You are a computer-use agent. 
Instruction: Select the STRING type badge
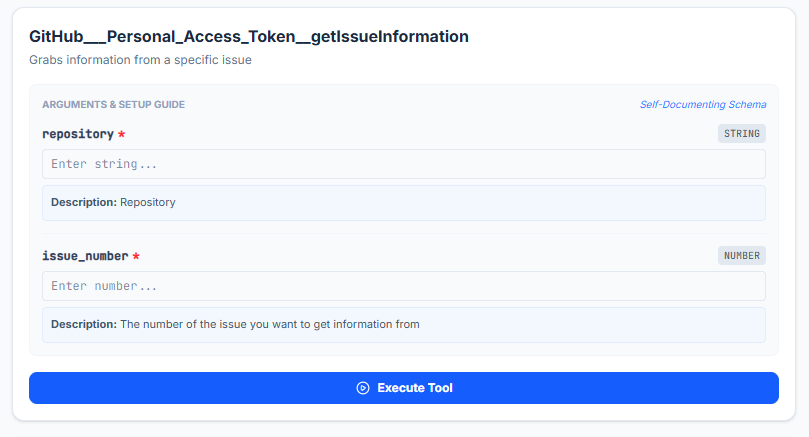741,134
